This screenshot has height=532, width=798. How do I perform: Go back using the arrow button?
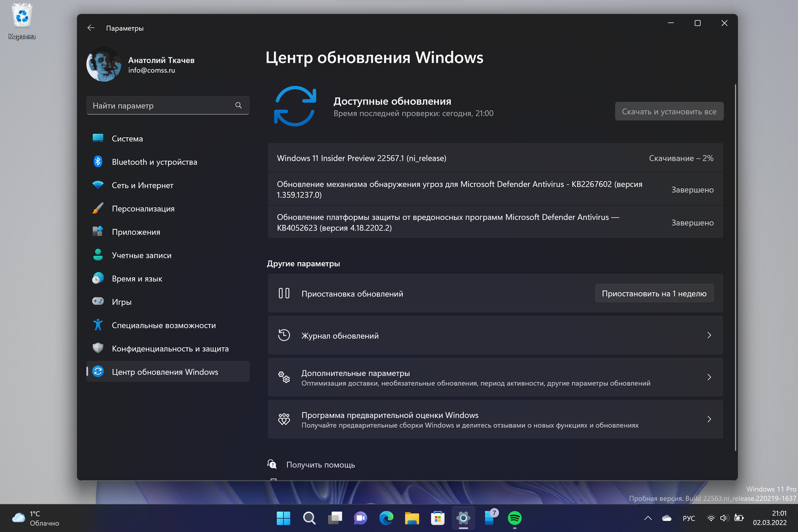tap(90, 28)
